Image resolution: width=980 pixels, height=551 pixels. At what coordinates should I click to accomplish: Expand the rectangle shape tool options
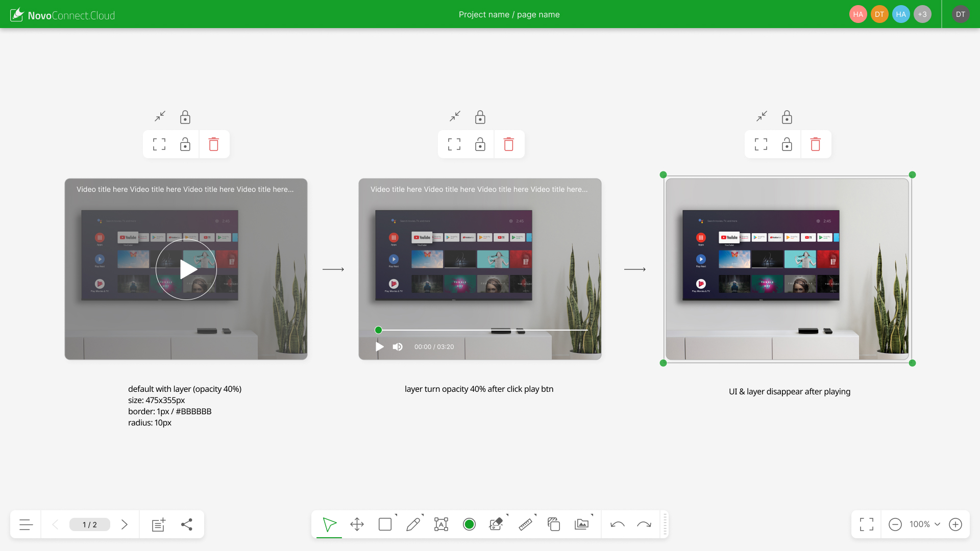pos(396,515)
